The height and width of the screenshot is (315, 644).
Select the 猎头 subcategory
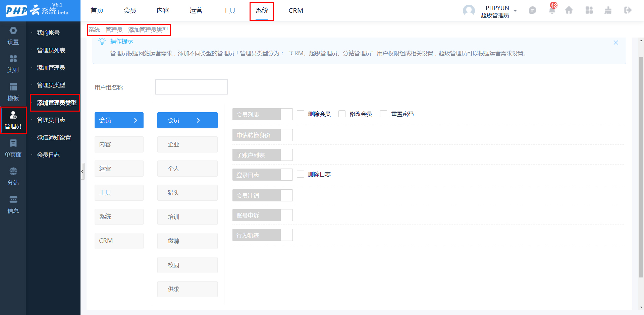187,193
